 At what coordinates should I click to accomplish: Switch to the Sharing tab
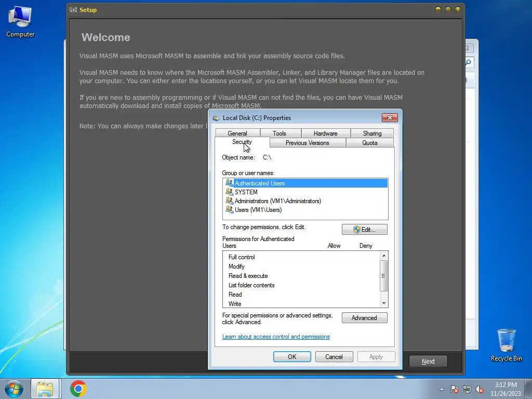click(x=372, y=134)
